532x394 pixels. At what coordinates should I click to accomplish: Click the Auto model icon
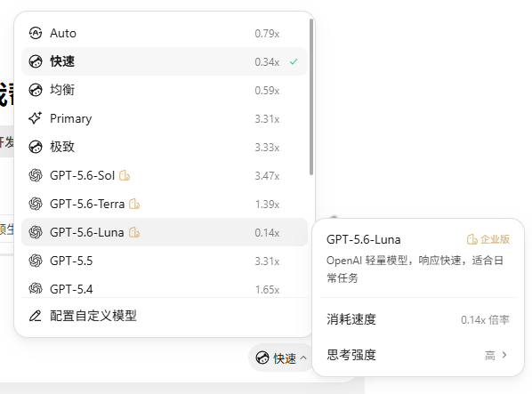36,33
